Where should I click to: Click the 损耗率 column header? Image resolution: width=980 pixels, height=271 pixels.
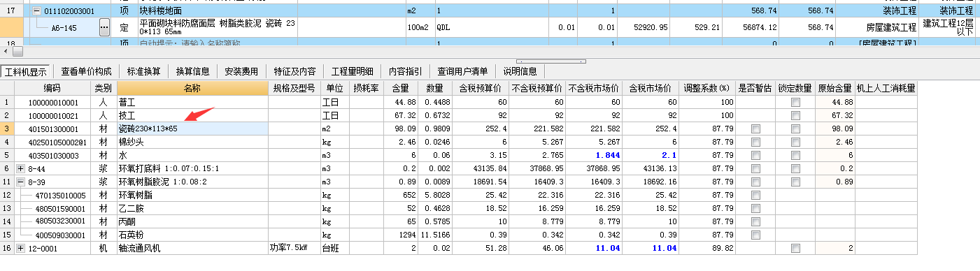click(366, 89)
